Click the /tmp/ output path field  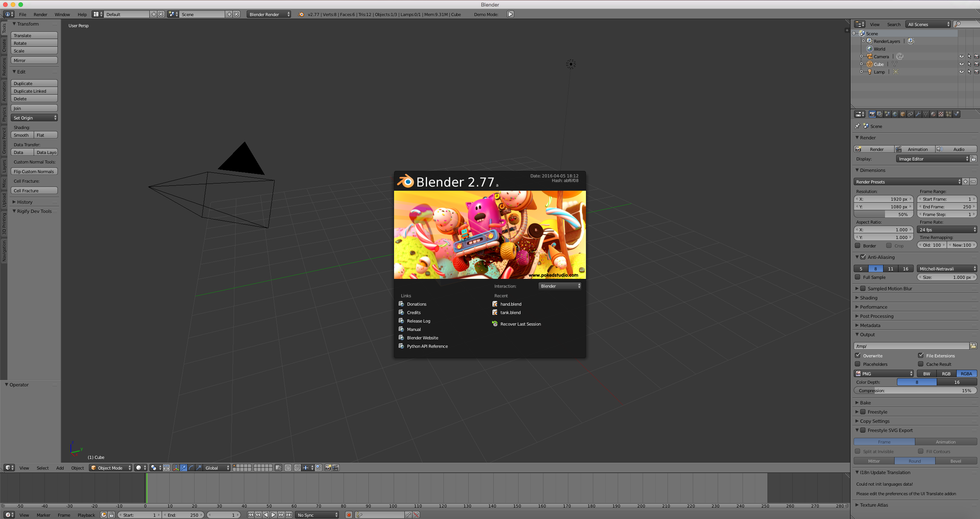point(911,346)
